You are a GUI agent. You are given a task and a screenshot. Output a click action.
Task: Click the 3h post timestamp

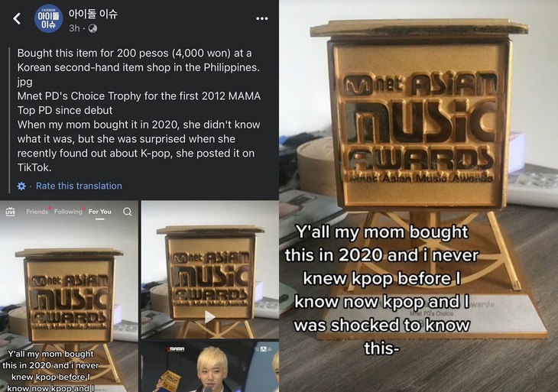click(x=74, y=28)
